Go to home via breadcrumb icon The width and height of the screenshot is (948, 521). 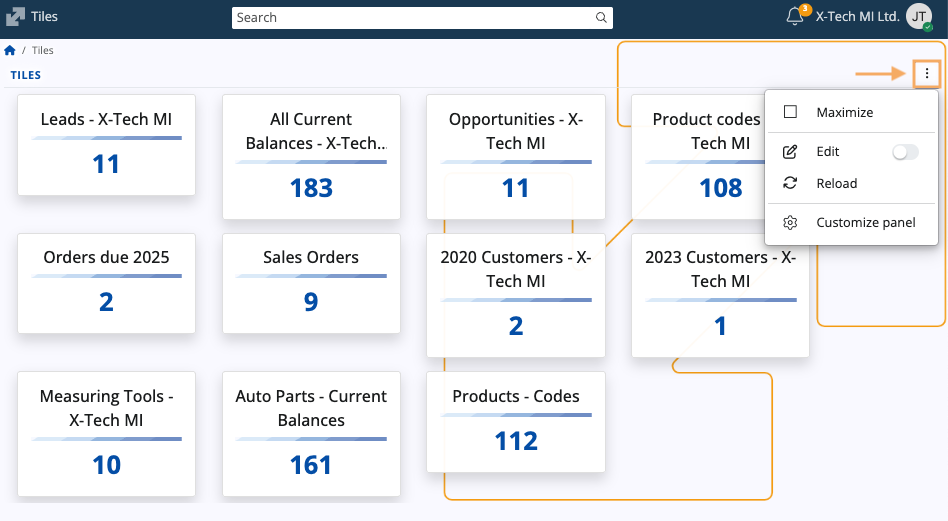(x=10, y=51)
